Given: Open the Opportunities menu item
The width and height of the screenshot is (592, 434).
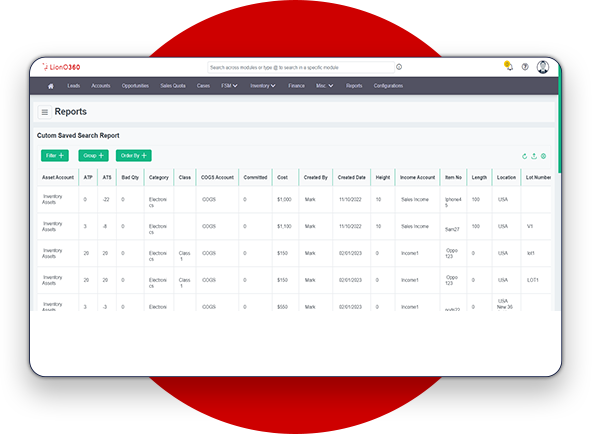Looking at the screenshot, I should 135,86.
